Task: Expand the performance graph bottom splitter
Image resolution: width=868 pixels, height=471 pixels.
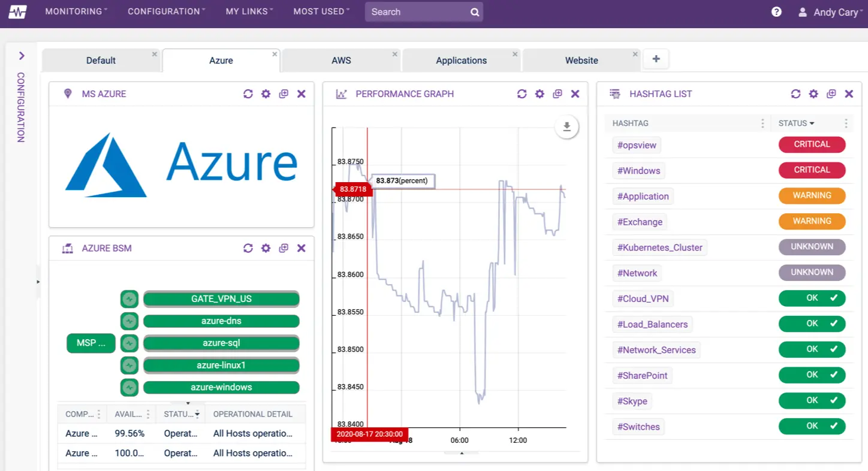Action: (462, 453)
